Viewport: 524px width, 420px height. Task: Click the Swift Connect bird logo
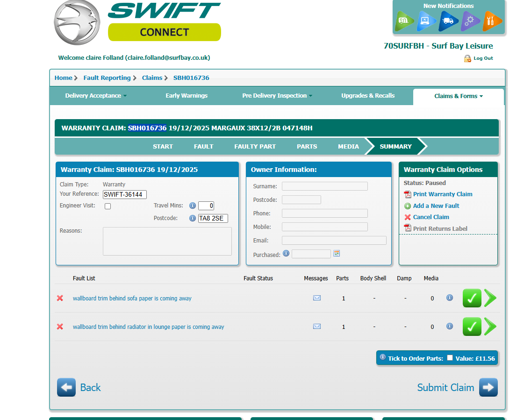pos(77,22)
